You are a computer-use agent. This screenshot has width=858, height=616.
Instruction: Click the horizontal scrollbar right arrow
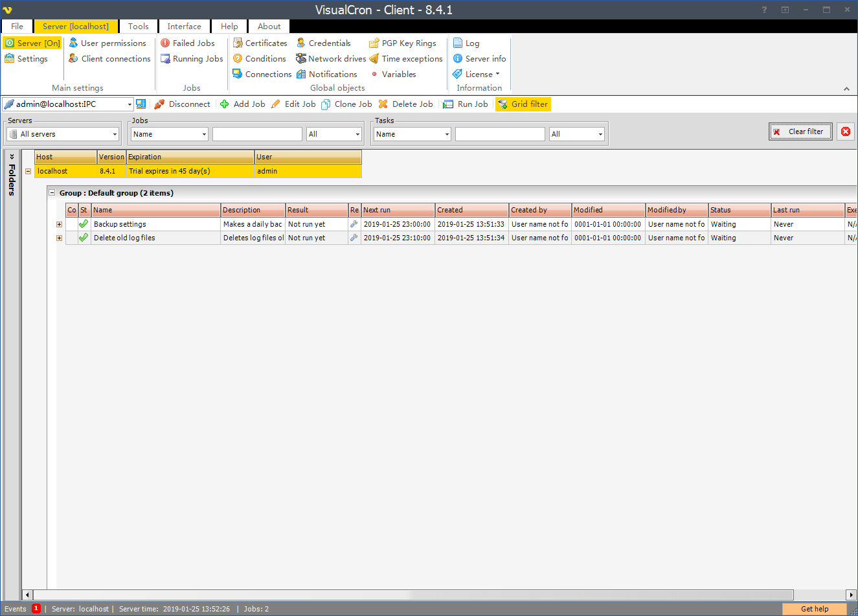pyautogui.click(x=851, y=595)
